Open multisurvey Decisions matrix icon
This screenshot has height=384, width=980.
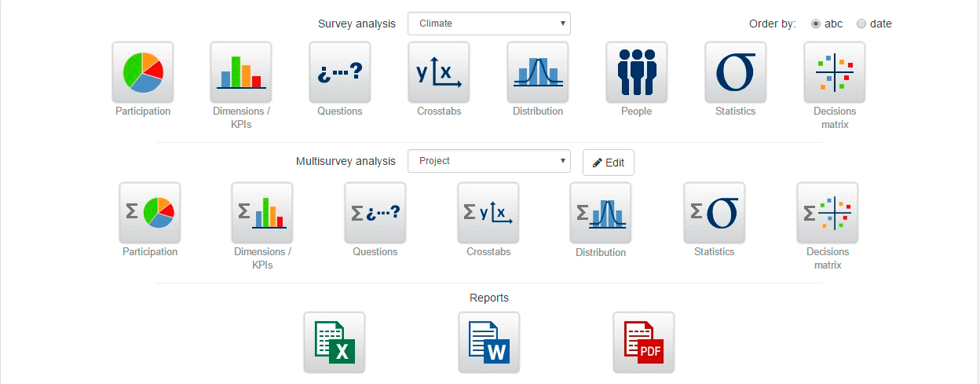click(828, 213)
